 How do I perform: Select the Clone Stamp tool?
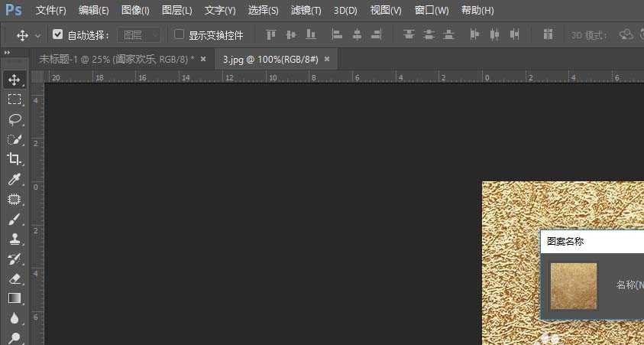coord(15,239)
